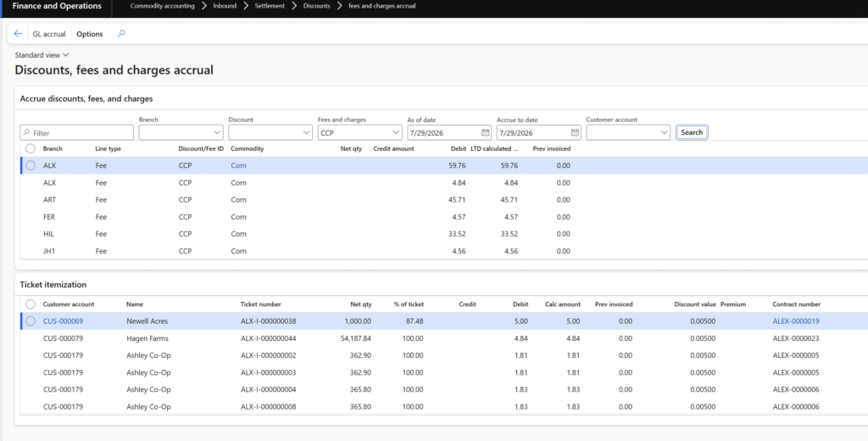
Task: Click Customer account column header in itemization
Action: tap(69, 304)
